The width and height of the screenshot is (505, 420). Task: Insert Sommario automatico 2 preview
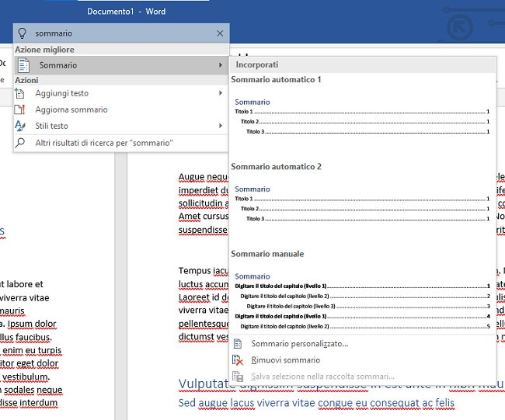(362, 203)
